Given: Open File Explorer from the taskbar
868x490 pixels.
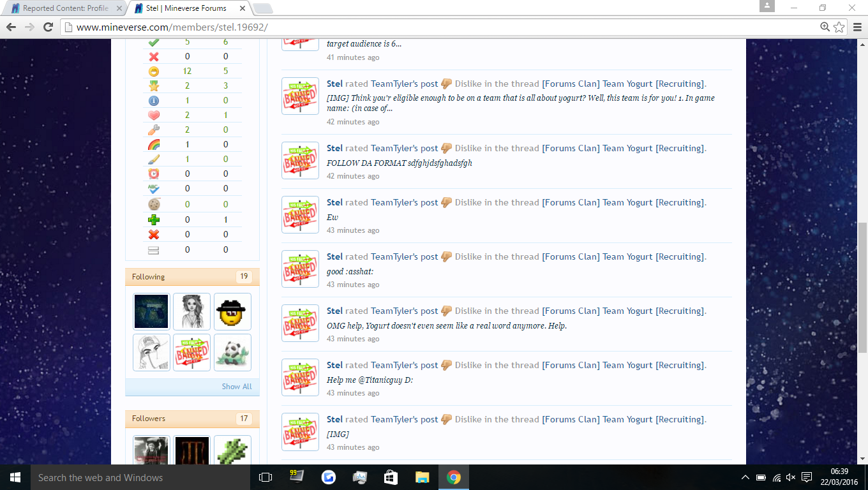Looking at the screenshot, I should click(x=422, y=477).
